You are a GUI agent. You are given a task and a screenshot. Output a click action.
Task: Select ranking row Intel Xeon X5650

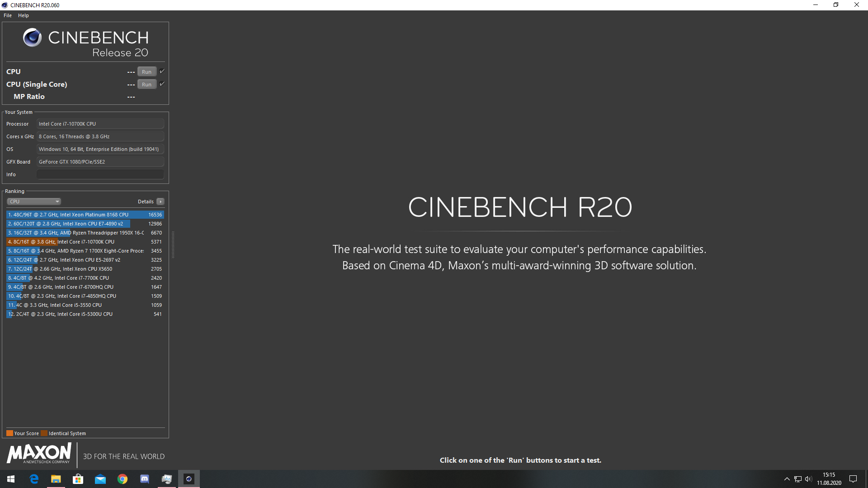coord(85,269)
